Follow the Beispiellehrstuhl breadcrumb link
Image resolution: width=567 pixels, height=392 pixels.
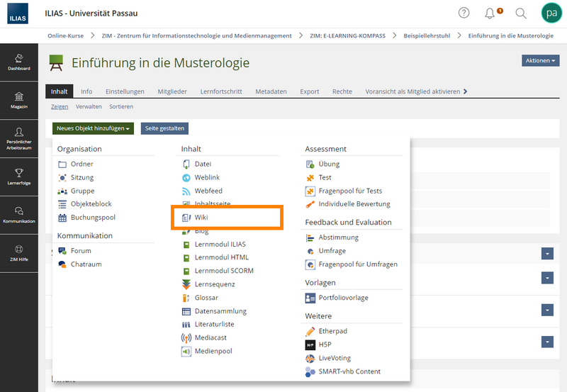427,36
